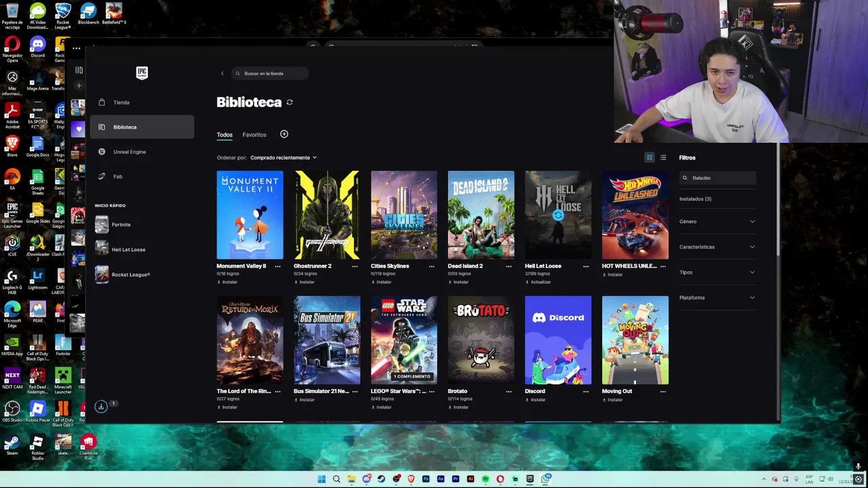Open three-dot menu for HOT WHEELS UNLEASHED
Viewport: 868px width, 488px height.
[663, 266]
